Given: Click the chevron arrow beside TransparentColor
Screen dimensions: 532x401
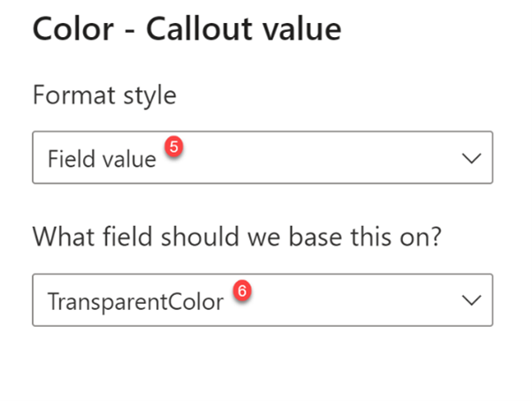Looking at the screenshot, I should click(472, 301).
